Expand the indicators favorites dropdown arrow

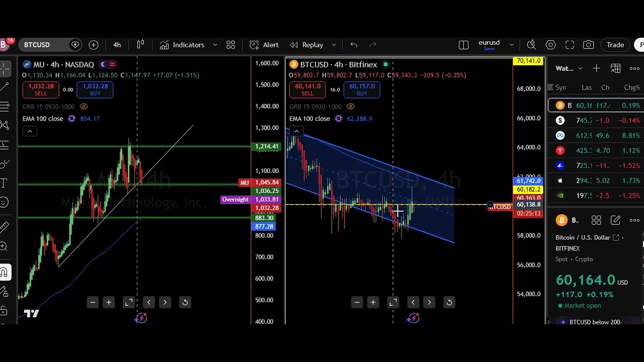click(215, 45)
